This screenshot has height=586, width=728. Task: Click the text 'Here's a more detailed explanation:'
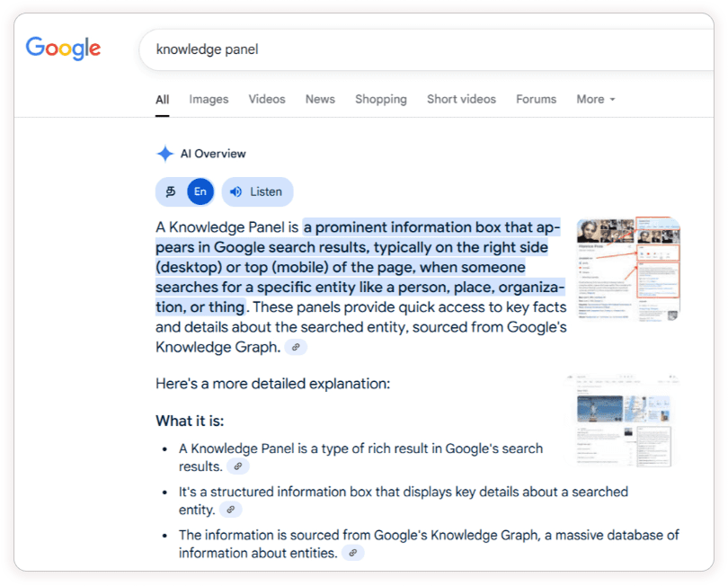(x=273, y=384)
